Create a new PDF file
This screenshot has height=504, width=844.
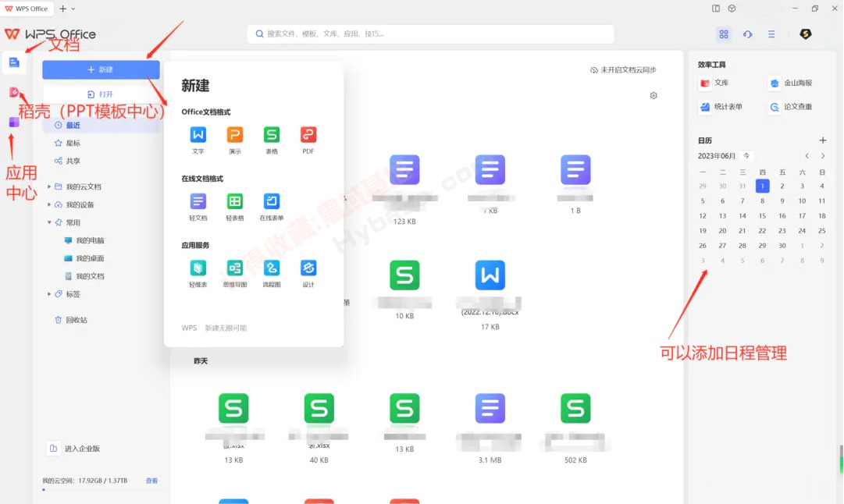[x=308, y=140]
